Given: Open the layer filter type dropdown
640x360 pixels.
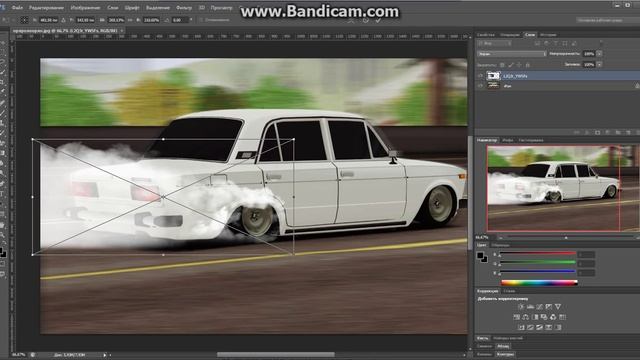Looking at the screenshot, I should 494,43.
